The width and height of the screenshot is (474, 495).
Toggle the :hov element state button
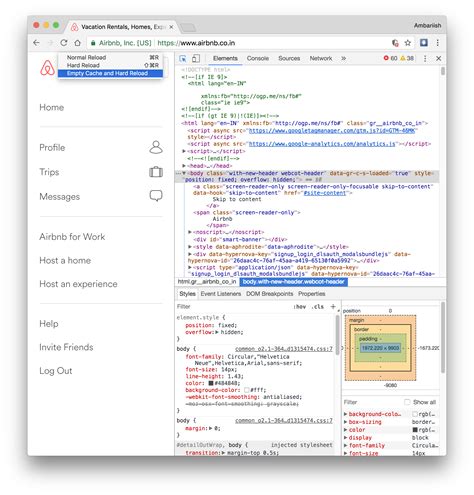[x=300, y=307]
